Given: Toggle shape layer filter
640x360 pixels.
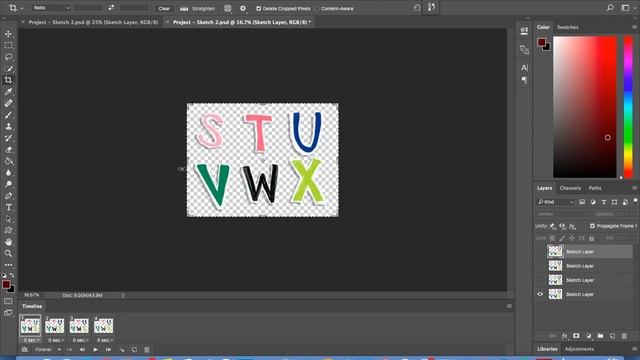Looking at the screenshot, I should [614, 202].
